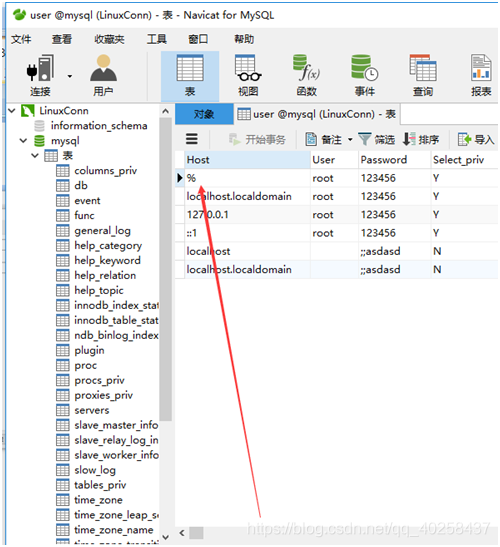Select the general_log table
This screenshot has width=500, height=547.
coord(102,231)
